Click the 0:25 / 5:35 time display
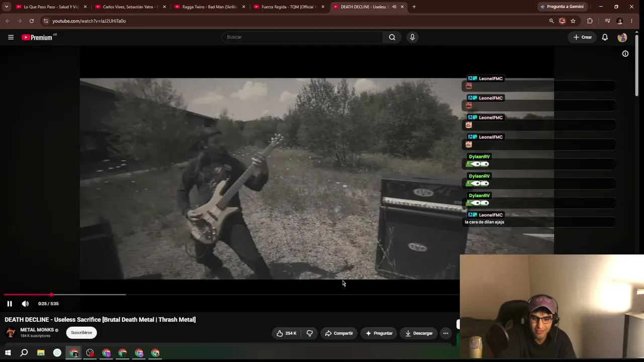 [48, 304]
